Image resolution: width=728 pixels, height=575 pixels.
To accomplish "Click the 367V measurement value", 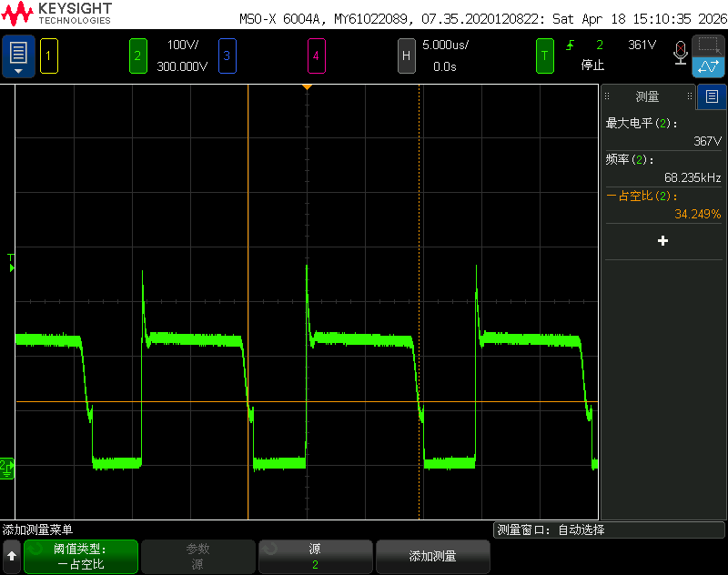I will (708, 141).
